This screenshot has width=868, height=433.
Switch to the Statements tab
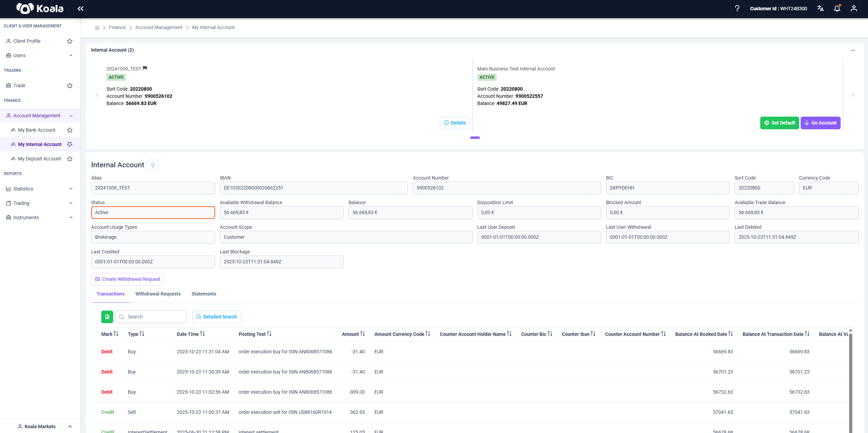point(204,294)
